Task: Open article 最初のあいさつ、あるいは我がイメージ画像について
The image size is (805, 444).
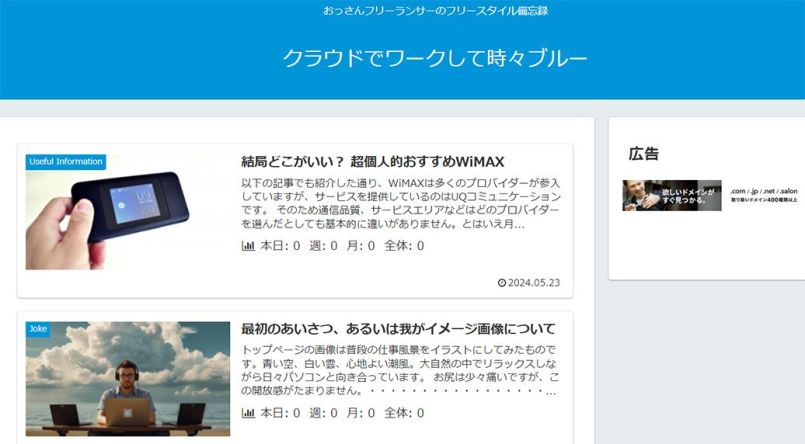Action: (x=398, y=329)
